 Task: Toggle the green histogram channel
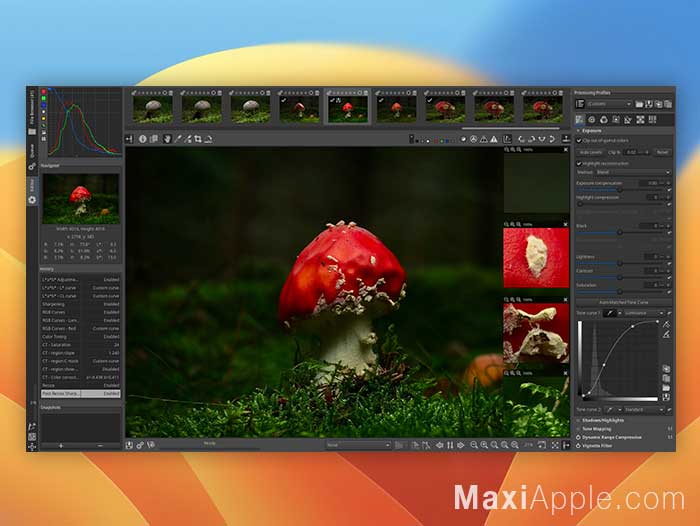click(x=44, y=98)
